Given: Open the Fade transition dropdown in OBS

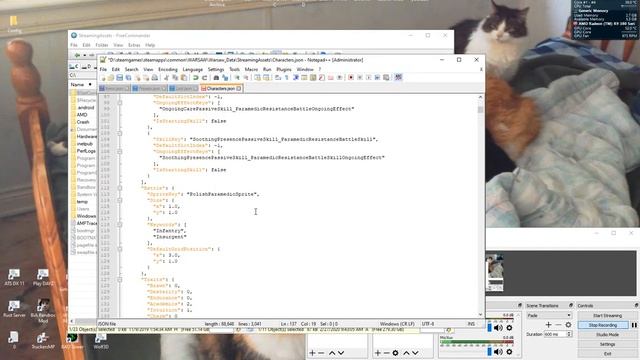Looking at the screenshot, I should 549,316.
